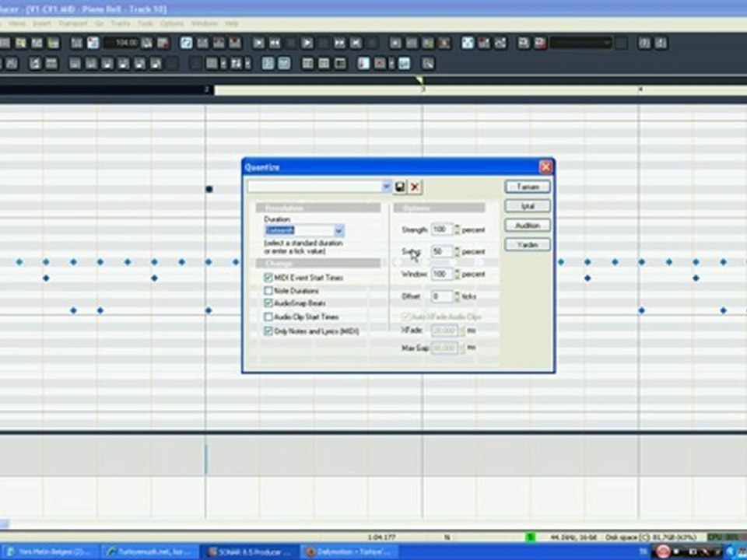747x560 pixels.
Task: Click the measure 3 marker in the time ruler
Action: coord(423,89)
